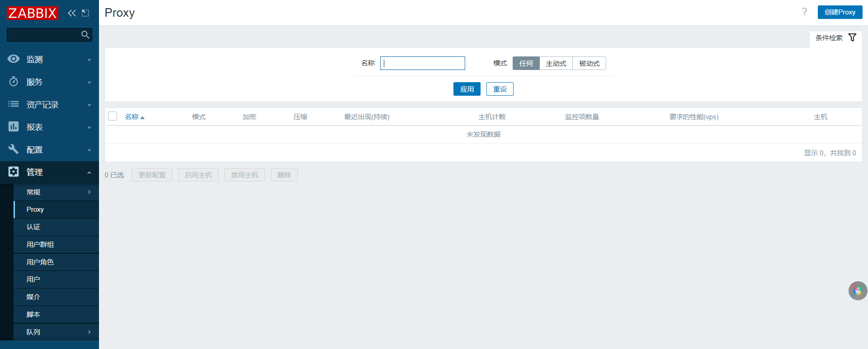Click the wrench icon beside 配置
This screenshot has height=349, width=868.
pyautogui.click(x=14, y=149)
